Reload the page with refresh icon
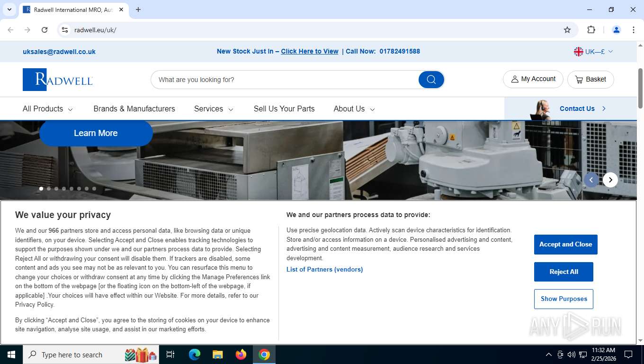 click(x=45, y=30)
